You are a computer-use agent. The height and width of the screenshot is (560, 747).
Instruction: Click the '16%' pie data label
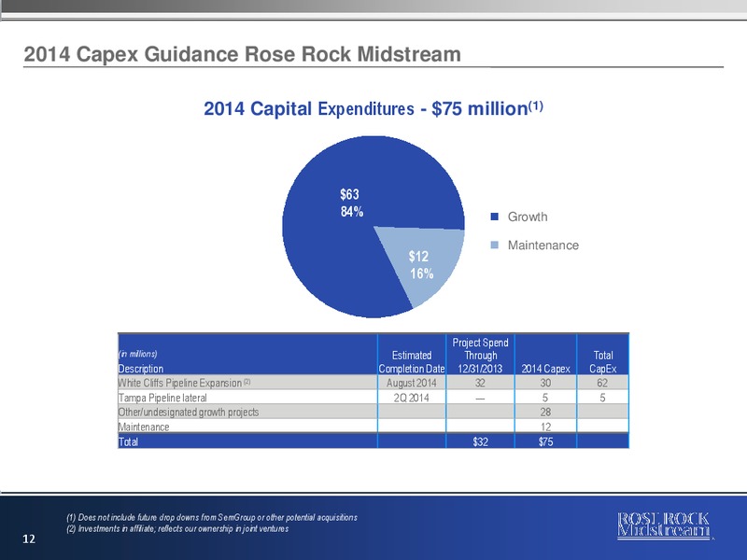pyautogui.click(x=422, y=273)
